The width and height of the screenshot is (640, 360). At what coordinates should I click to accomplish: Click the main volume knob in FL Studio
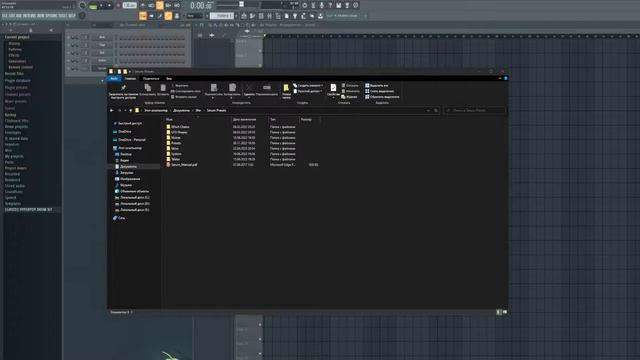[83, 5]
